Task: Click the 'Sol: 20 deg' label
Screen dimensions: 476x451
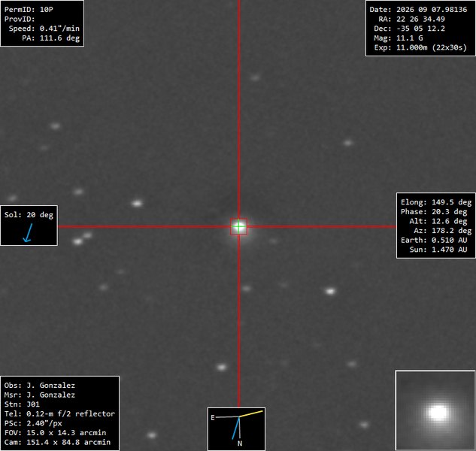Action: (29, 215)
